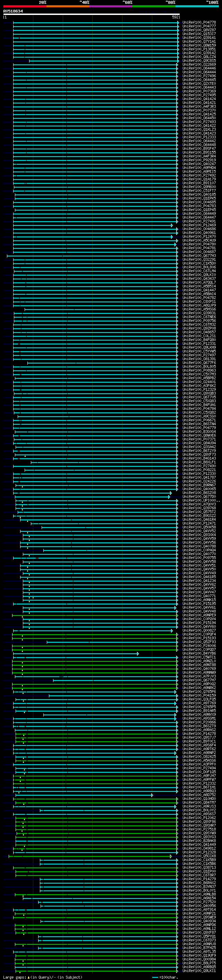Click the UniRef100_Q40065 label
222x980 pixels.
pos(199,489)
